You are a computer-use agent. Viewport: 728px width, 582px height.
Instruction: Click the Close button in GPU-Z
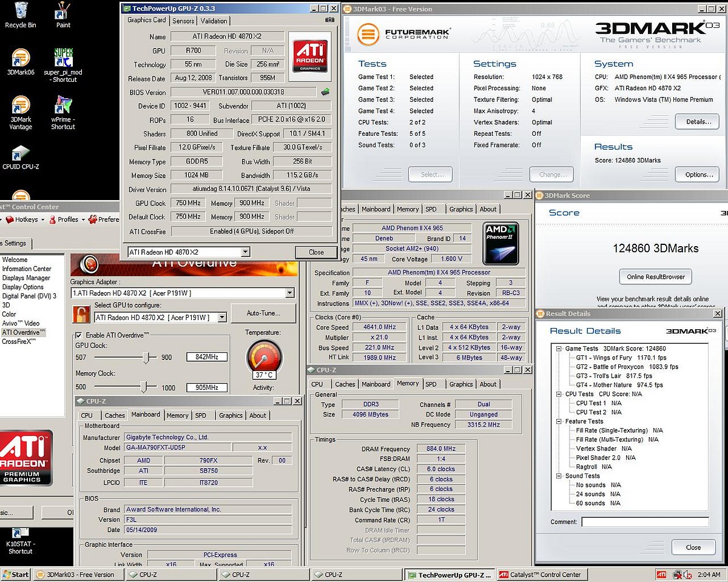(316, 252)
